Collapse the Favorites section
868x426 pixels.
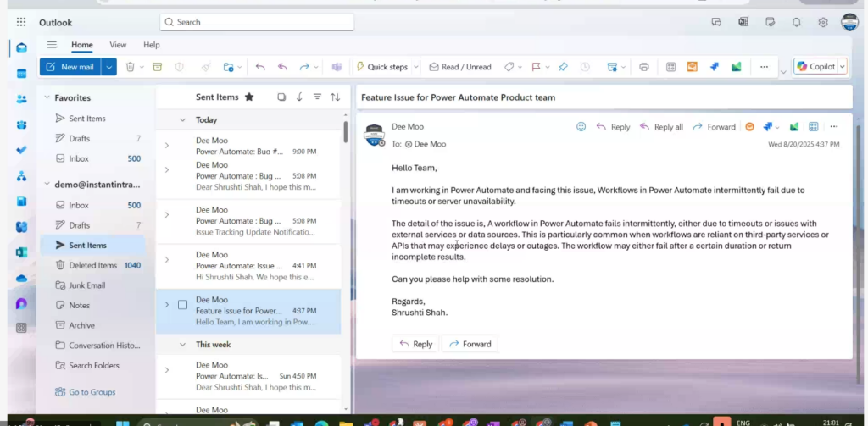pyautogui.click(x=47, y=98)
